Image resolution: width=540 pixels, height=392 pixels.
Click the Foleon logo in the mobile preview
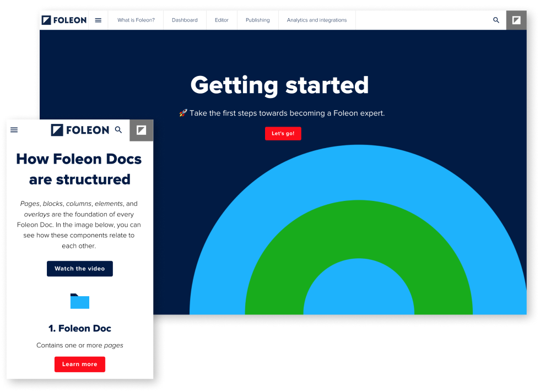[80, 130]
